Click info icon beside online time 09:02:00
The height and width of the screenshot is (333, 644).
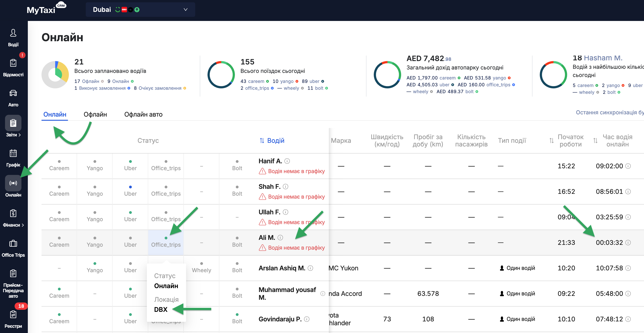click(x=628, y=166)
